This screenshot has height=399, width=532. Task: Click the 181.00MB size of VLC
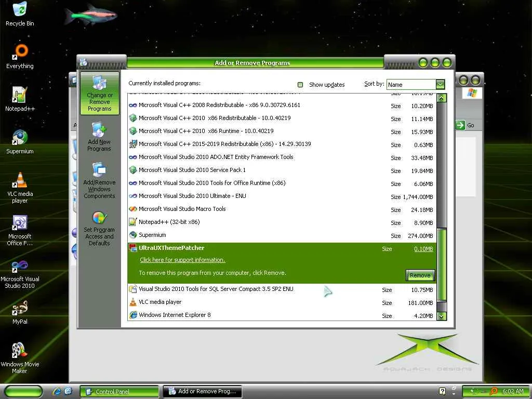[x=420, y=303]
